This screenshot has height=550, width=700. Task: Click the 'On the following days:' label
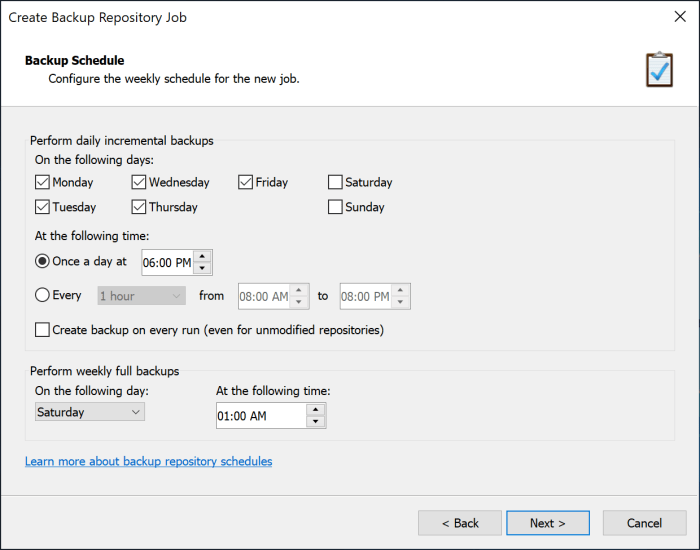click(x=94, y=160)
